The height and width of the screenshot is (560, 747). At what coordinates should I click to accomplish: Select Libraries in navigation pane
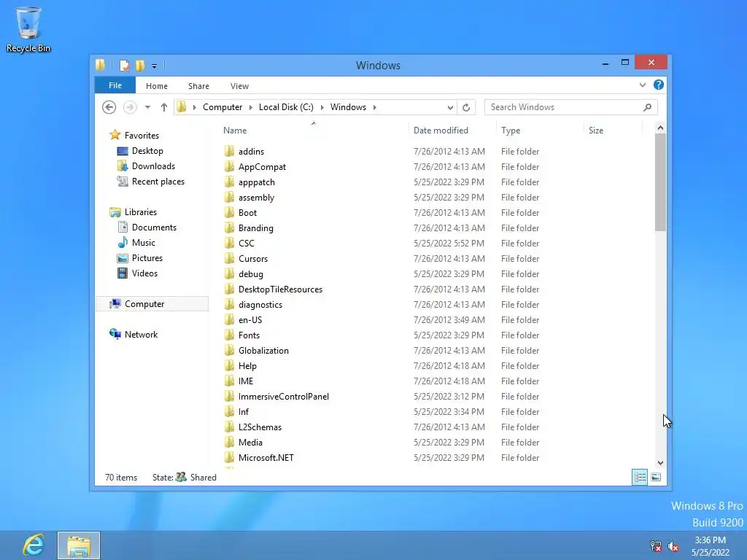[141, 212]
